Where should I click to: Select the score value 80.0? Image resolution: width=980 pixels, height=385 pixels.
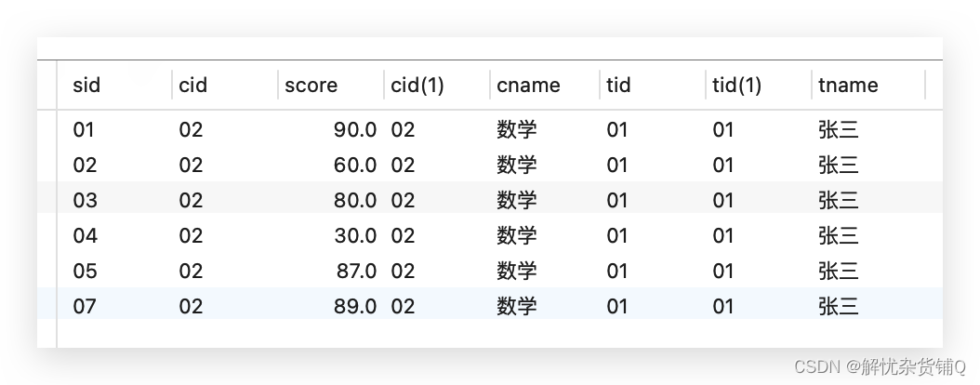355,201
